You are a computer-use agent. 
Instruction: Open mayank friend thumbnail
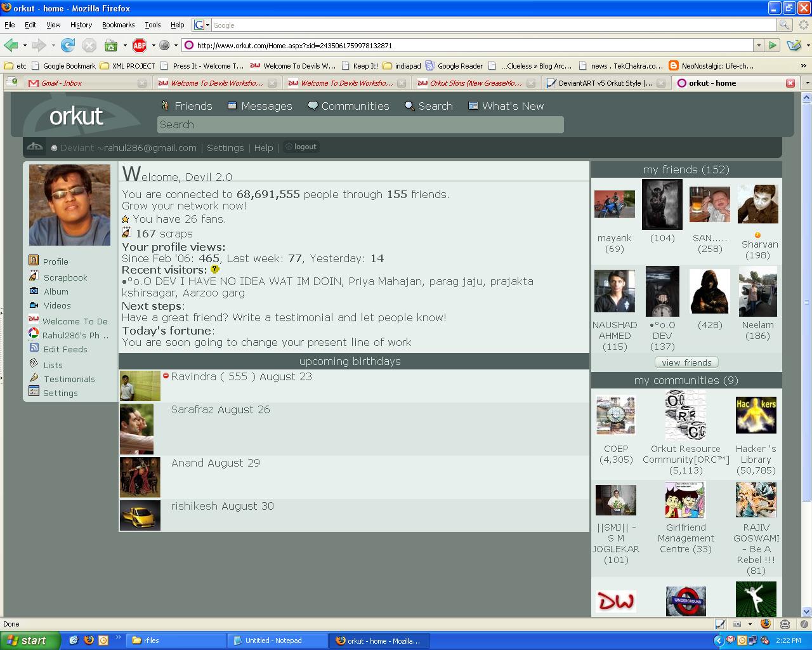coord(615,204)
